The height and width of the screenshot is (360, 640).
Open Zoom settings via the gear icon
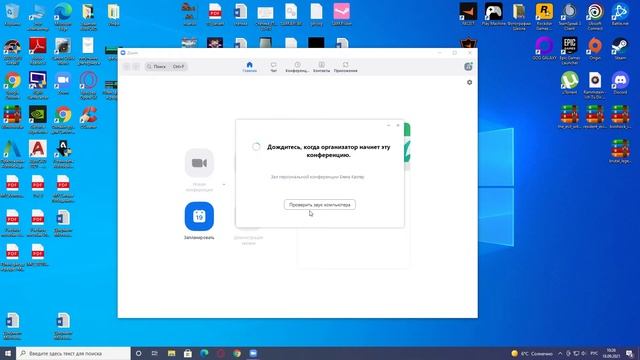469,82
